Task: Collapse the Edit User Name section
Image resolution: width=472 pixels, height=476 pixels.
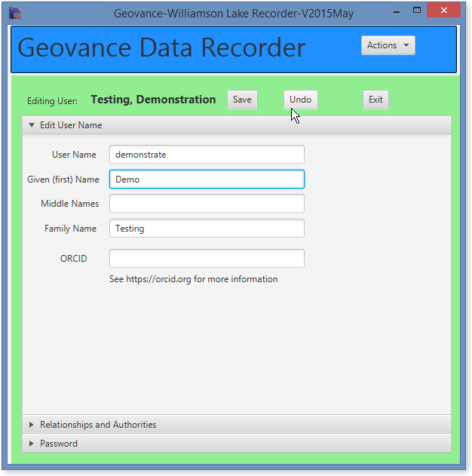Action: tap(237, 125)
